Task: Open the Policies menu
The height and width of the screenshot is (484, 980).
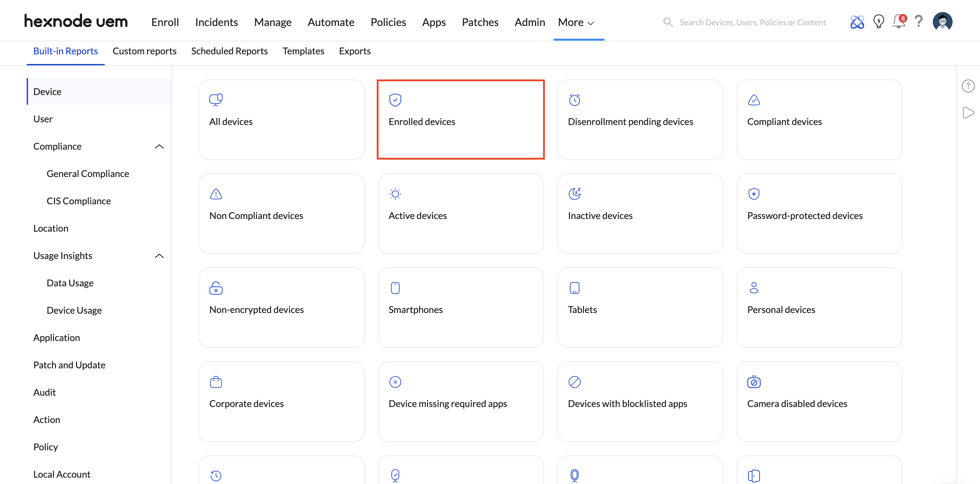Action: (x=388, y=22)
